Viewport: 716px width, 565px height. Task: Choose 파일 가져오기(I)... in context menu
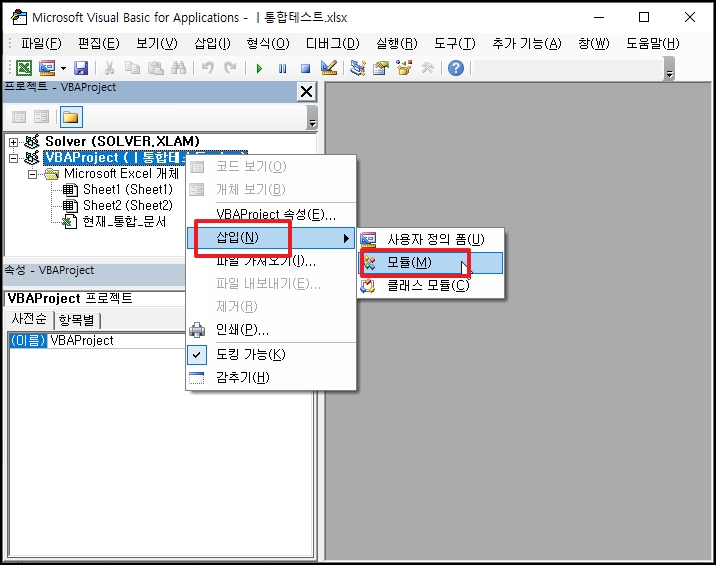271,261
